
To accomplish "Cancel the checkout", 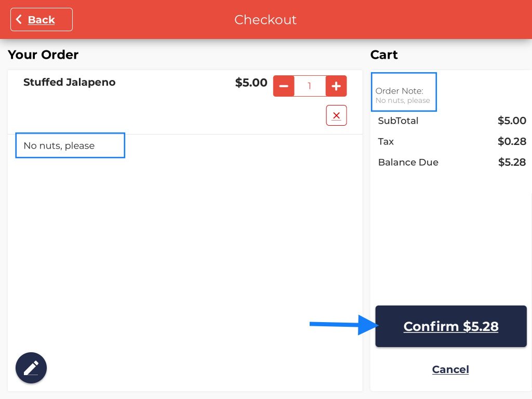I will pos(450,369).
